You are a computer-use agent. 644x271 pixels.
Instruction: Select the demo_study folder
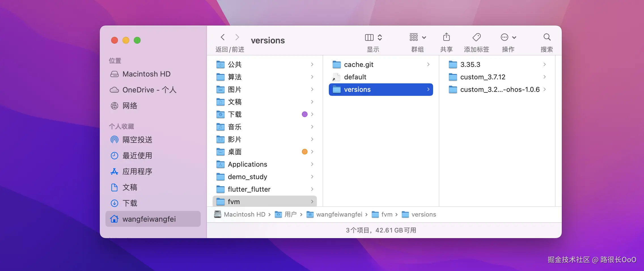[265, 177]
